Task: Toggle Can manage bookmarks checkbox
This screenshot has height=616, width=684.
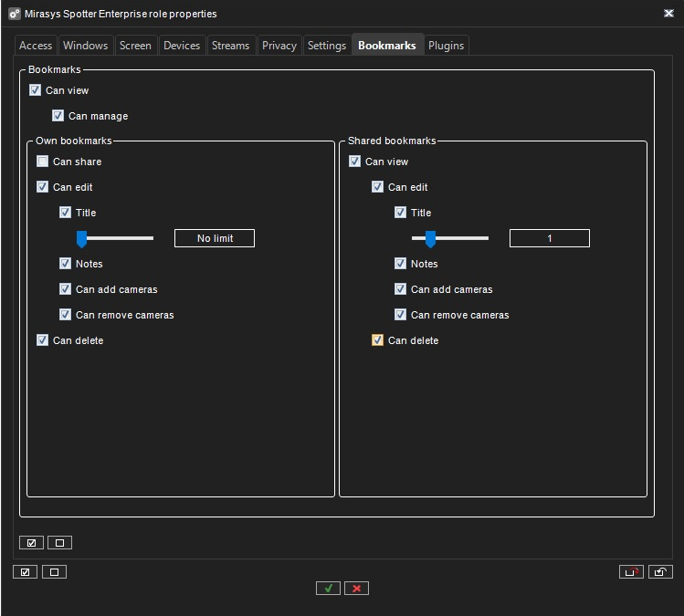Action: [58, 116]
